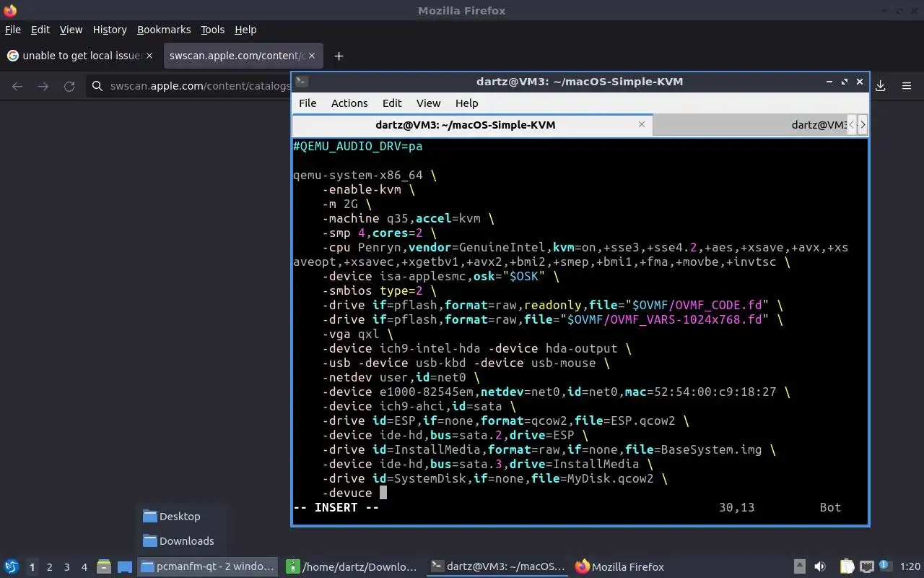Open terminal Help menu
The image size is (924, 578).
466,103
